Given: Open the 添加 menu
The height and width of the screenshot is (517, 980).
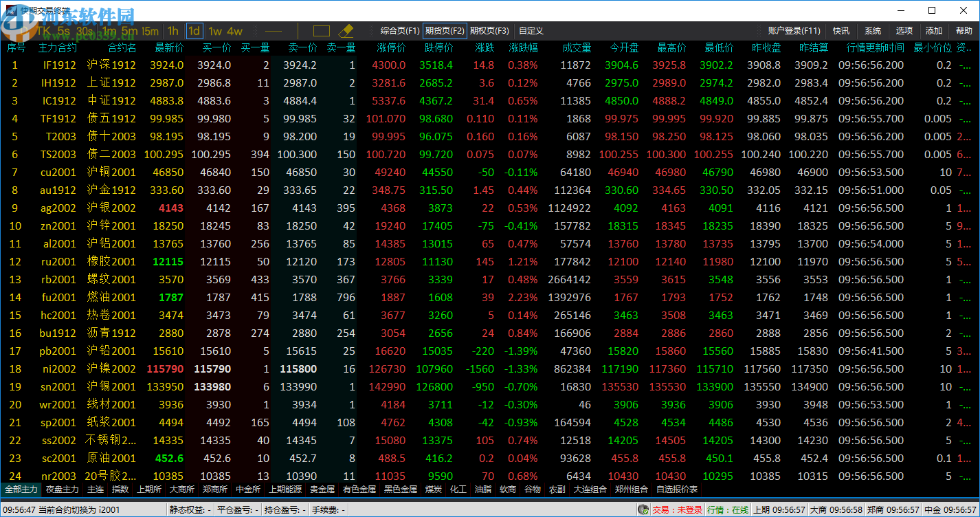Looking at the screenshot, I should click(934, 31).
